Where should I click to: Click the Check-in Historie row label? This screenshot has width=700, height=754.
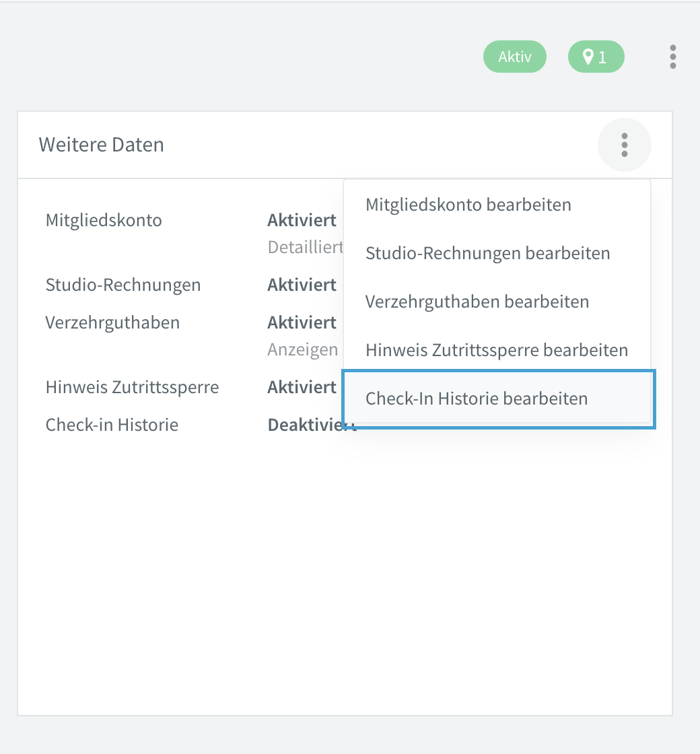tap(112, 425)
